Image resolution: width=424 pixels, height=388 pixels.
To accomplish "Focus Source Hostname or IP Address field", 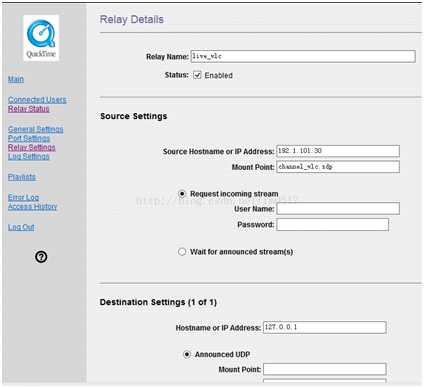I will click(338, 151).
